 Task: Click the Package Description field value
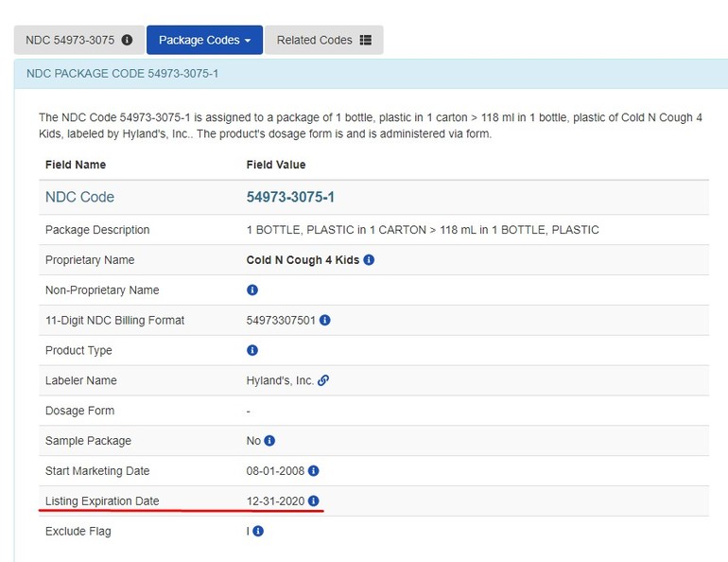(x=422, y=230)
